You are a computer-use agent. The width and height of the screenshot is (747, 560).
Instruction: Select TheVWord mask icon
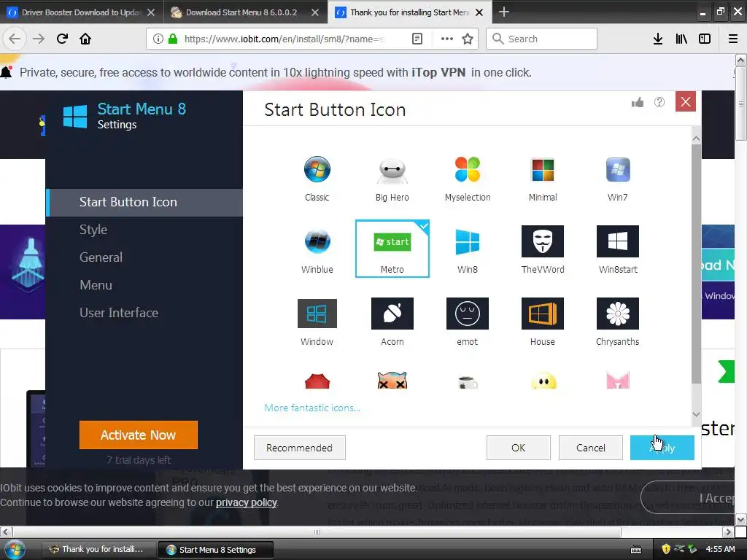[x=543, y=250]
